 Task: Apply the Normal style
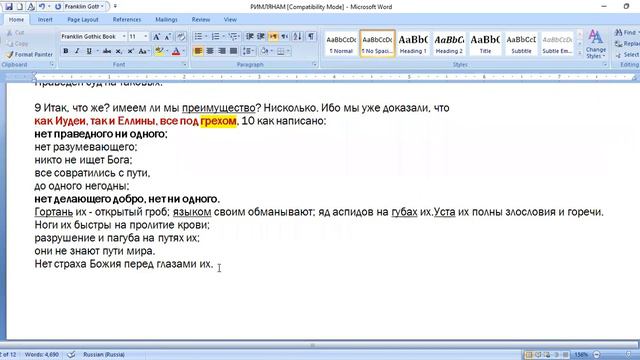pyautogui.click(x=341, y=43)
